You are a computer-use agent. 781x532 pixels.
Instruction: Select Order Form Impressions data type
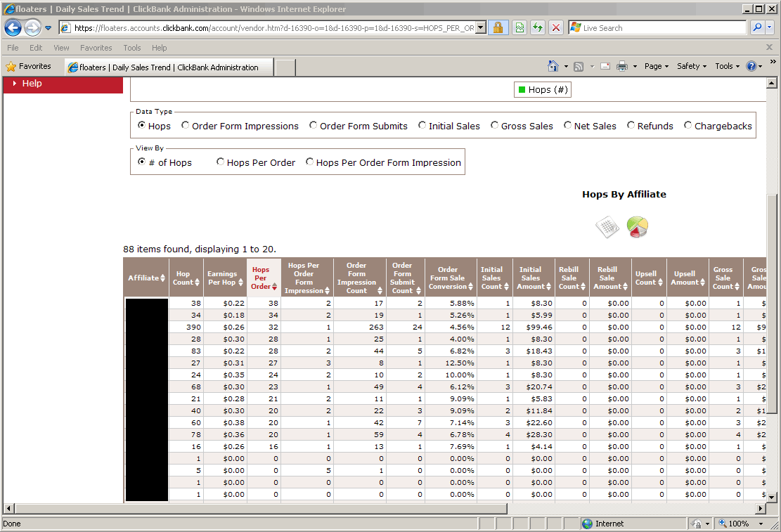pyautogui.click(x=186, y=125)
